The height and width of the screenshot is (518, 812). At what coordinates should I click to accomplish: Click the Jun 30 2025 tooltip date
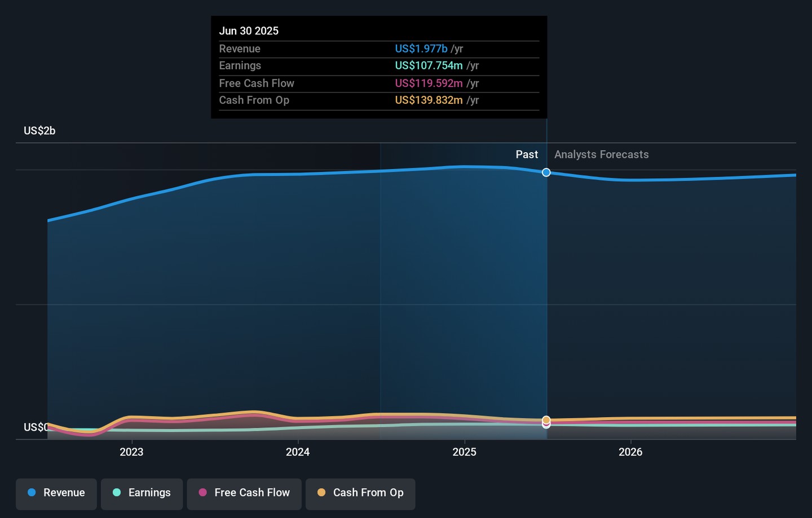(x=249, y=31)
